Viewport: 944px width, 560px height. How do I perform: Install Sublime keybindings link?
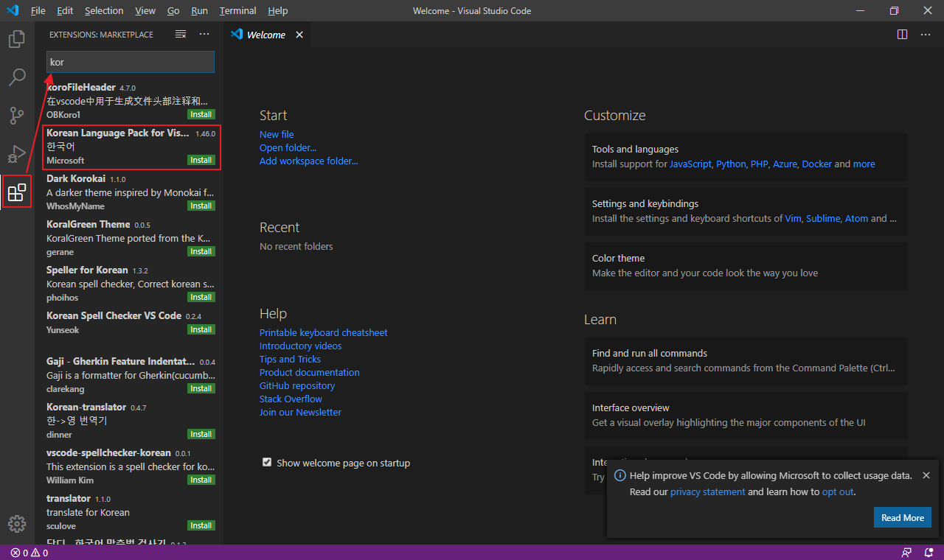pos(822,218)
